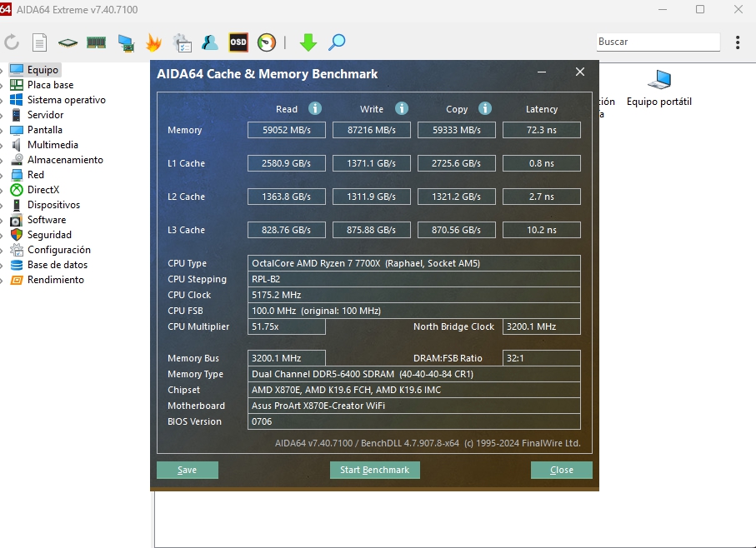The image size is (756, 548).
Task: Minimize the Cache & Memory Benchmark dialog
Action: point(542,72)
